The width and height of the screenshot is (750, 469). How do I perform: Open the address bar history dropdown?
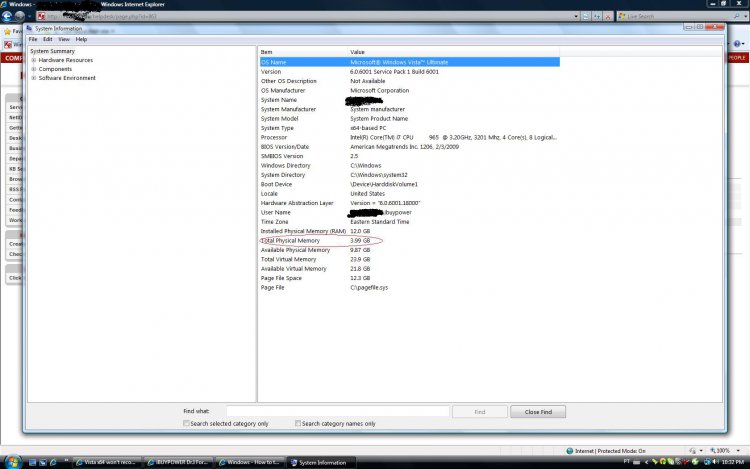point(576,16)
